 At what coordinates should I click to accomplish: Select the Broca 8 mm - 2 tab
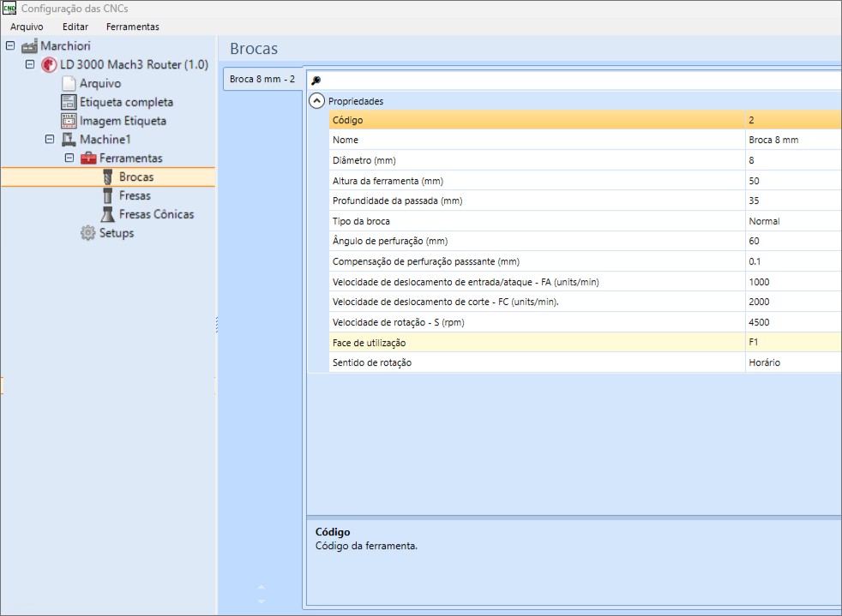[x=262, y=79]
